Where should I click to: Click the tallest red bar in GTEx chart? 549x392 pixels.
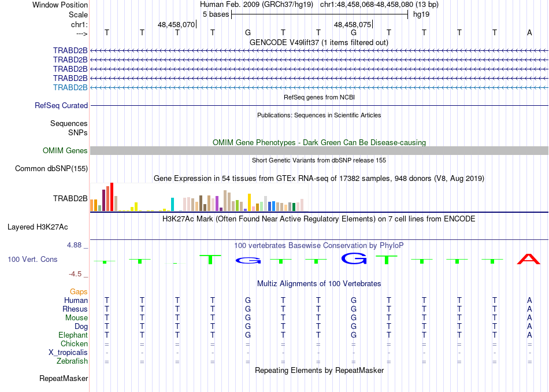[112, 197]
